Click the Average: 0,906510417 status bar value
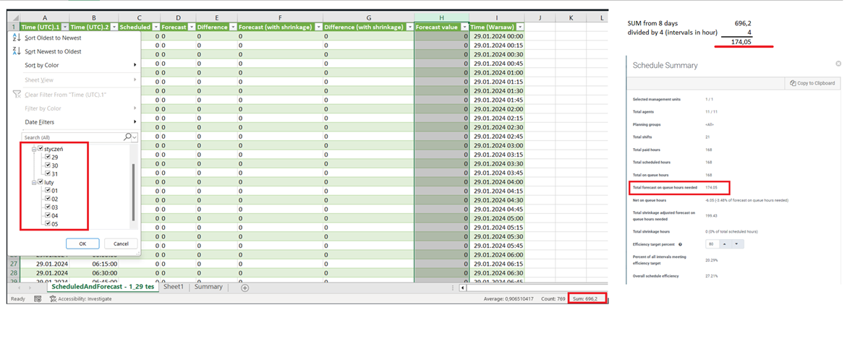The width and height of the screenshot is (868, 344). (508, 298)
